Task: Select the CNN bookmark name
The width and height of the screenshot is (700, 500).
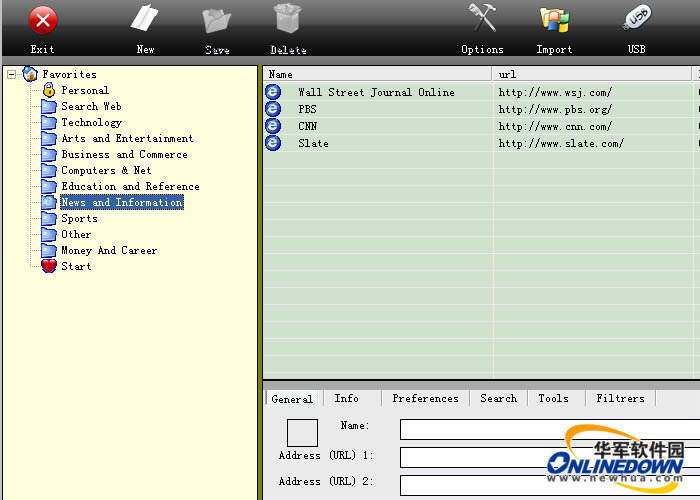Action: [308, 126]
